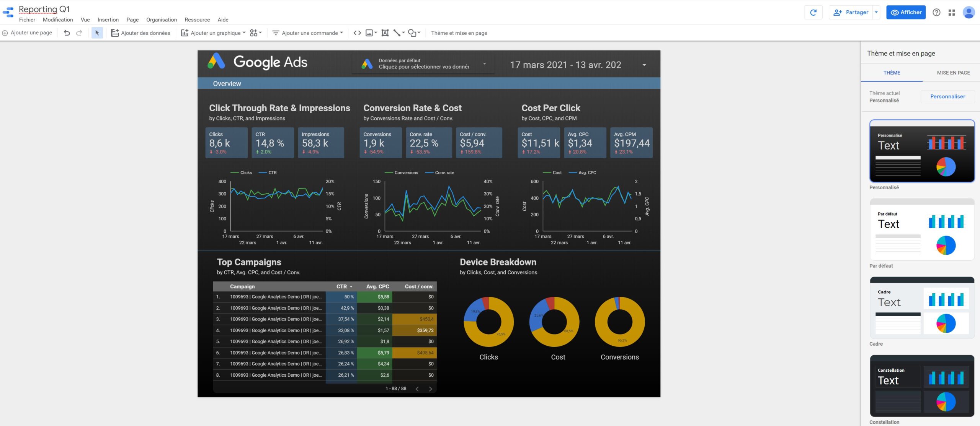The image size is (980, 426).
Task: Click the Afficher button
Action: (906, 12)
